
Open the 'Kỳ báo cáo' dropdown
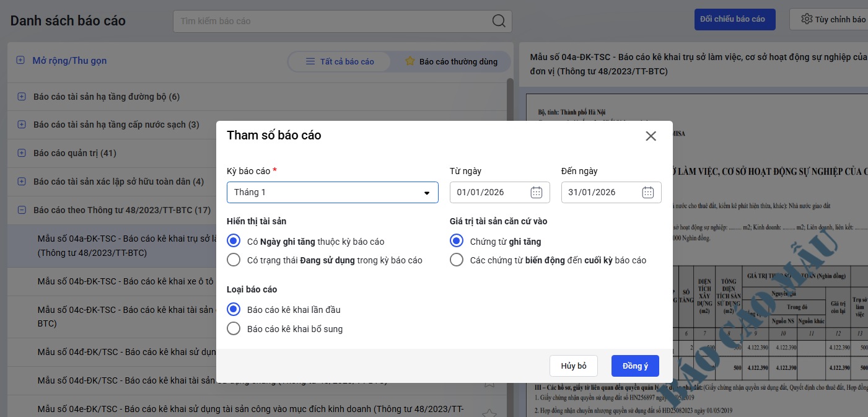pos(332,192)
